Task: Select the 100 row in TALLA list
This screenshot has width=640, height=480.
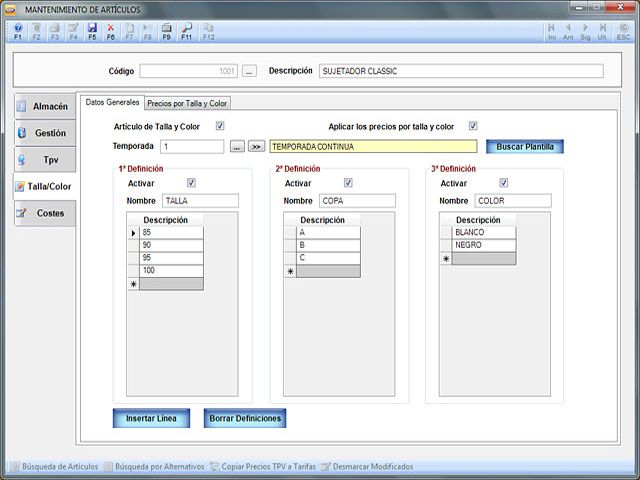Action: (171, 271)
